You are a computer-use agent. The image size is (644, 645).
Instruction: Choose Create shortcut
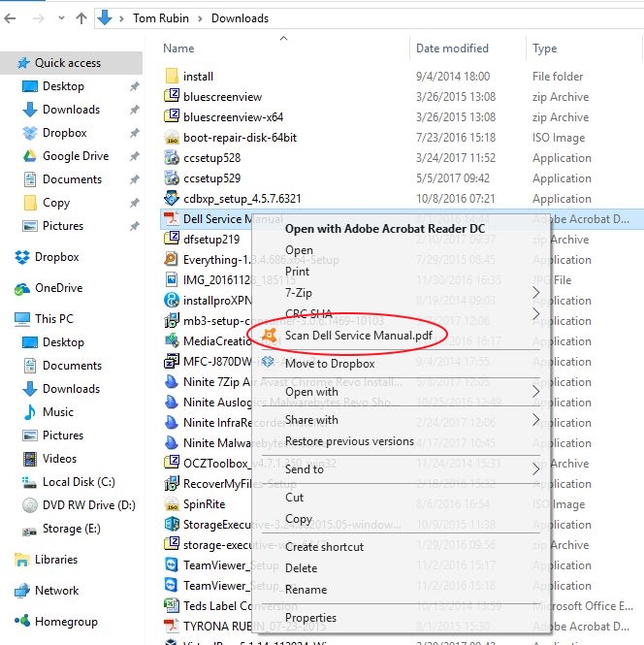(324, 547)
